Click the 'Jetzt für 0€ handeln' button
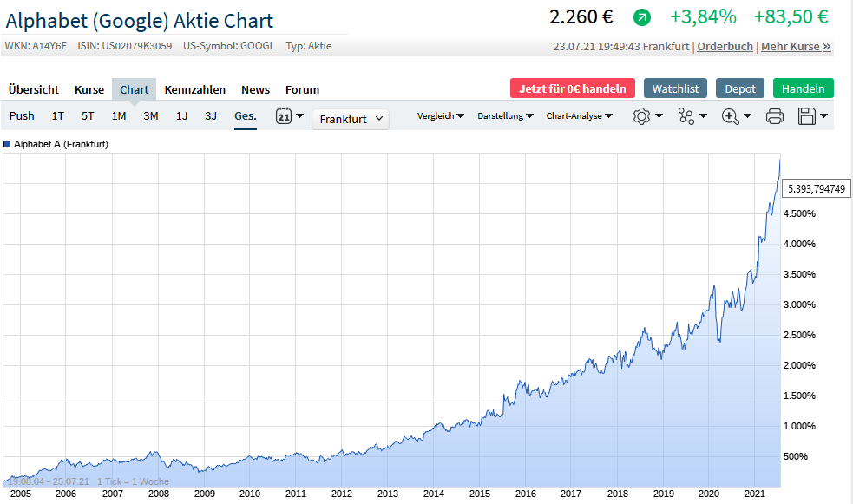 (573, 88)
